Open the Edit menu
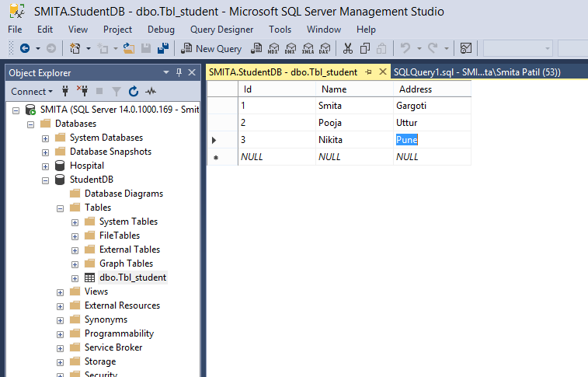 pyautogui.click(x=45, y=30)
